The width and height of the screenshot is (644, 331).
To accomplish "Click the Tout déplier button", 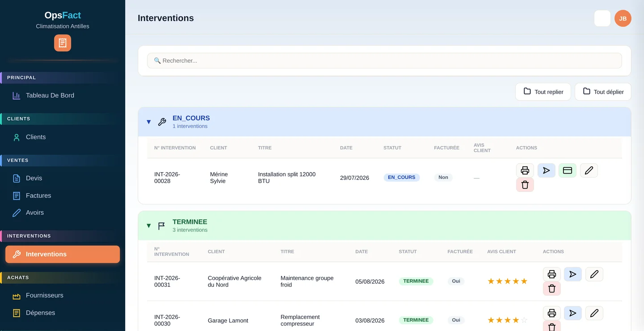I will pyautogui.click(x=603, y=92).
